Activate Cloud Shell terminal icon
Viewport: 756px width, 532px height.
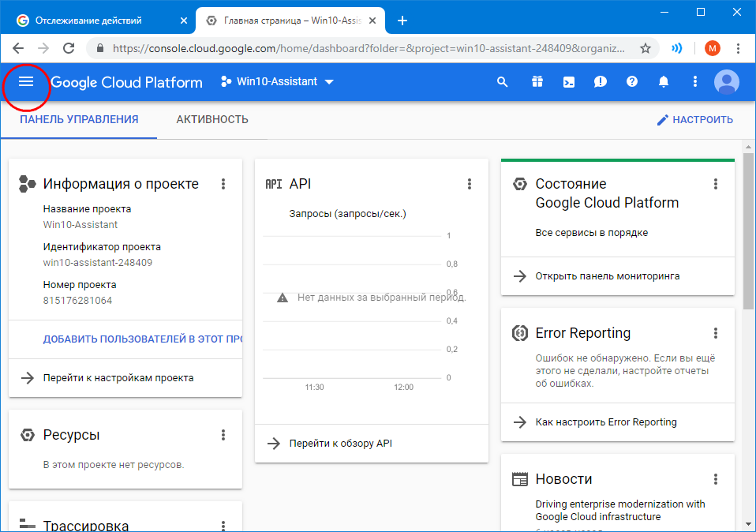569,82
